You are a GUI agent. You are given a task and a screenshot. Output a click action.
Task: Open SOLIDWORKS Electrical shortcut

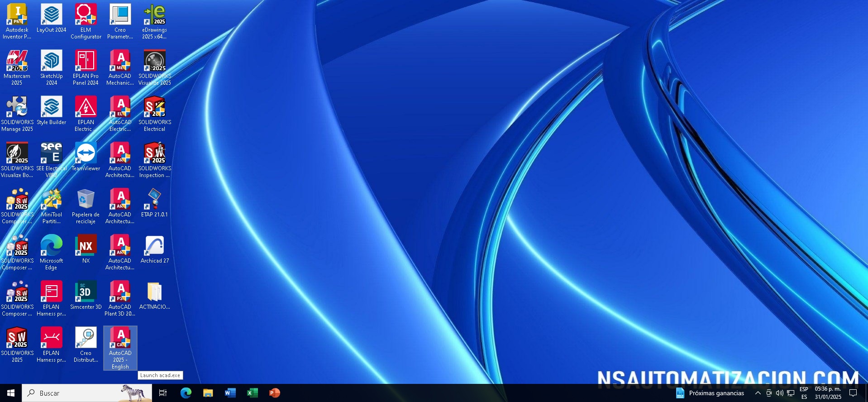155,114
